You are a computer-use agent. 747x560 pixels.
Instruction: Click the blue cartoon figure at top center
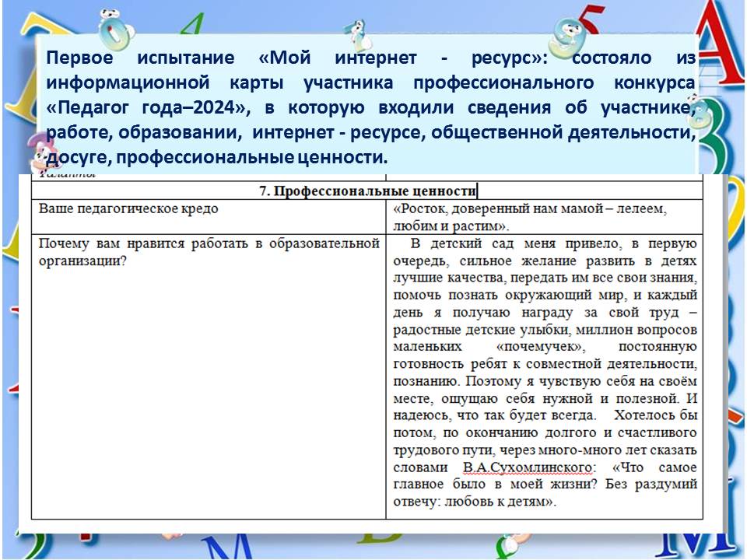click(x=356, y=31)
